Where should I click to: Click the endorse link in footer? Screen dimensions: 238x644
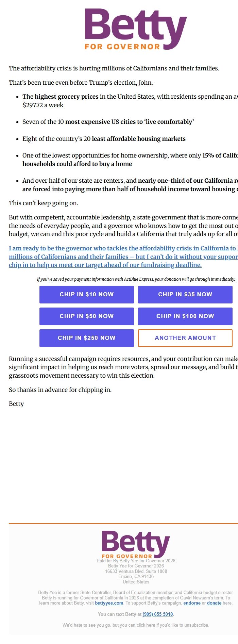[x=192, y=603]
